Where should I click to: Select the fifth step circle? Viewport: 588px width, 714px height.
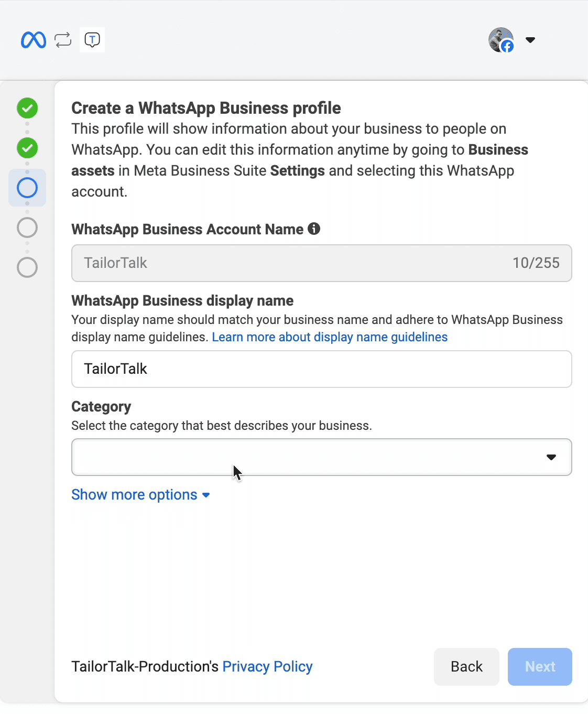(x=27, y=267)
